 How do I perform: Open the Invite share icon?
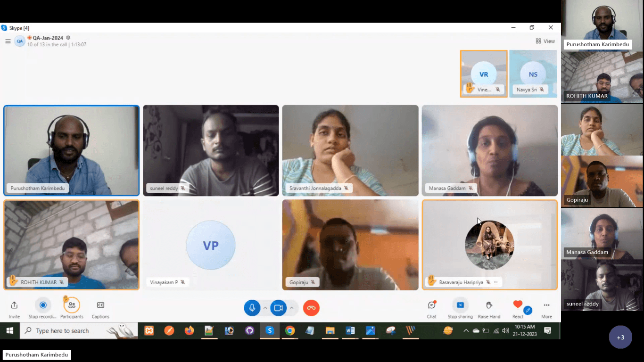pos(14,305)
